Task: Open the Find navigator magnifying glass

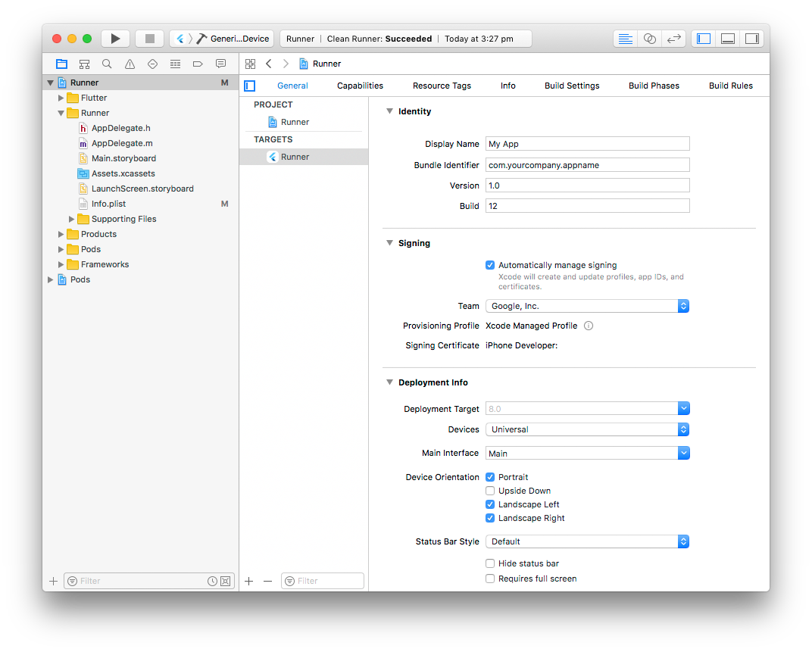Action: click(106, 64)
